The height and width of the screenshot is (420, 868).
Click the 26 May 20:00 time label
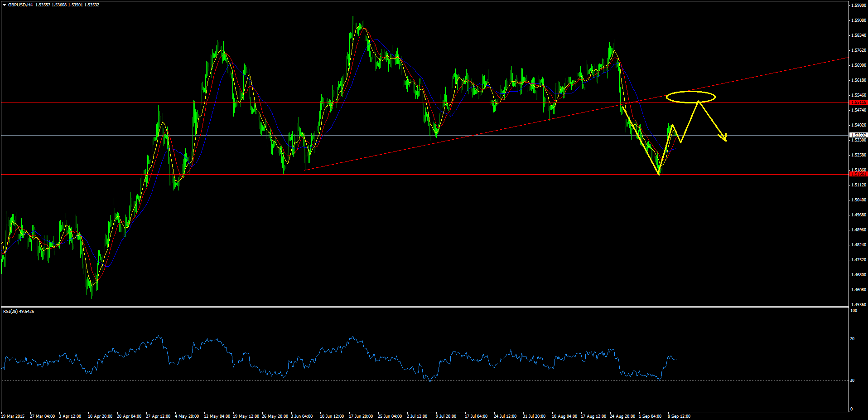tap(275, 416)
